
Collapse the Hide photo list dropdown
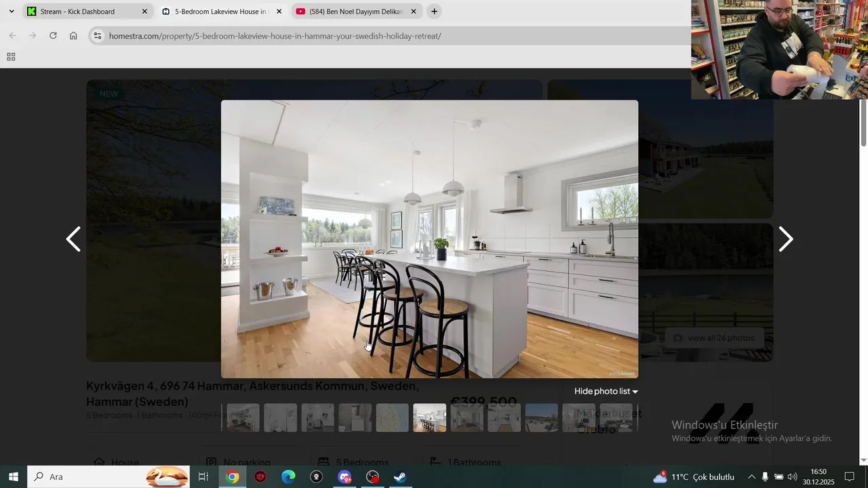click(606, 391)
